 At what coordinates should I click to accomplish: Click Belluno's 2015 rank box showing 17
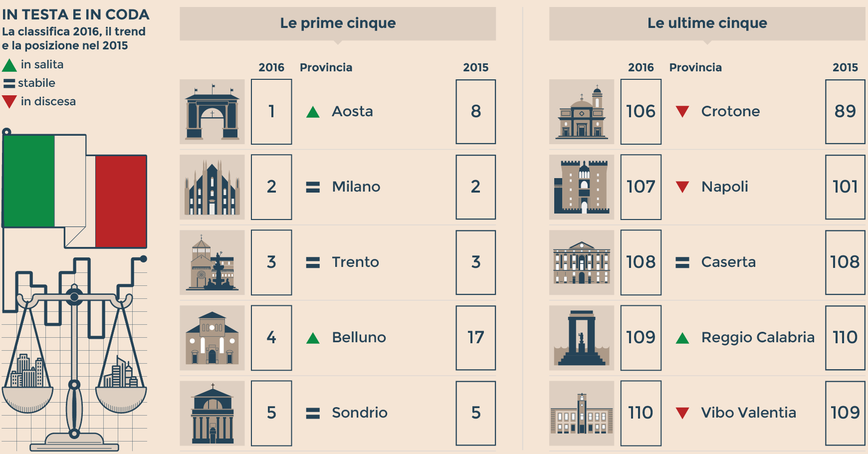(475, 338)
